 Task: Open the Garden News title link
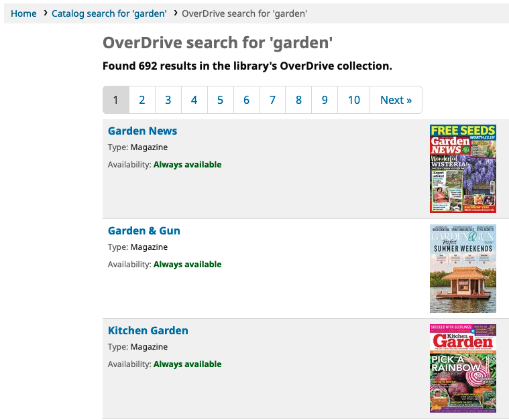142,131
